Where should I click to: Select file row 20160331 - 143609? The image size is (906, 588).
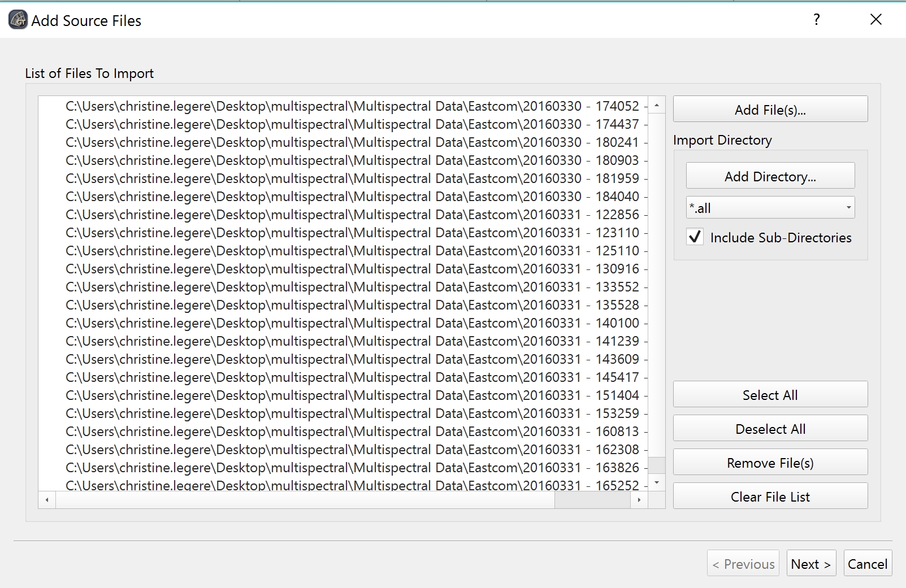(x=343, y=359)
